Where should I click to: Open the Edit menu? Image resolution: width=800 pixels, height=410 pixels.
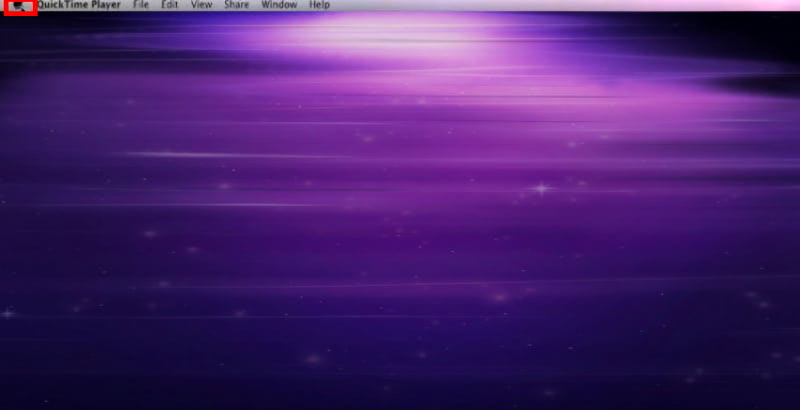[x=170, y=5]
